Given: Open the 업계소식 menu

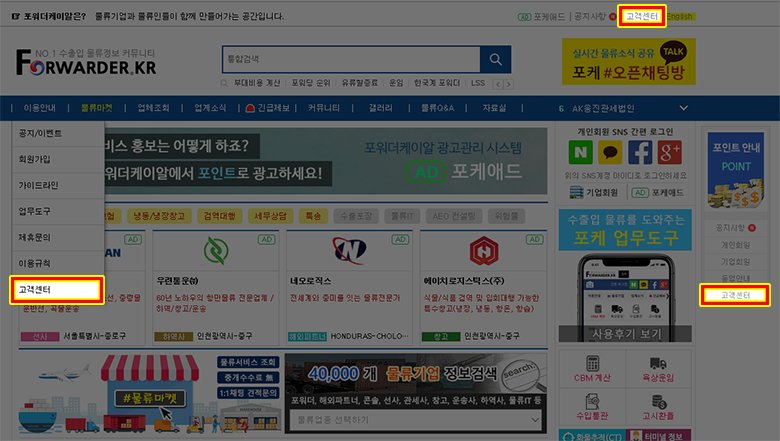Looking at the screenshot, I should (210, 108).
